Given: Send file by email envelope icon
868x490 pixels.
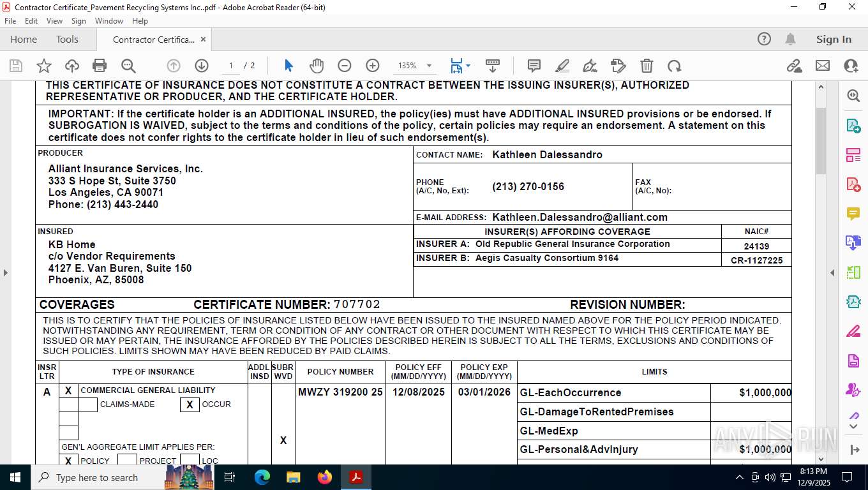Looking at the screenshot, I should tap(823, 66).
